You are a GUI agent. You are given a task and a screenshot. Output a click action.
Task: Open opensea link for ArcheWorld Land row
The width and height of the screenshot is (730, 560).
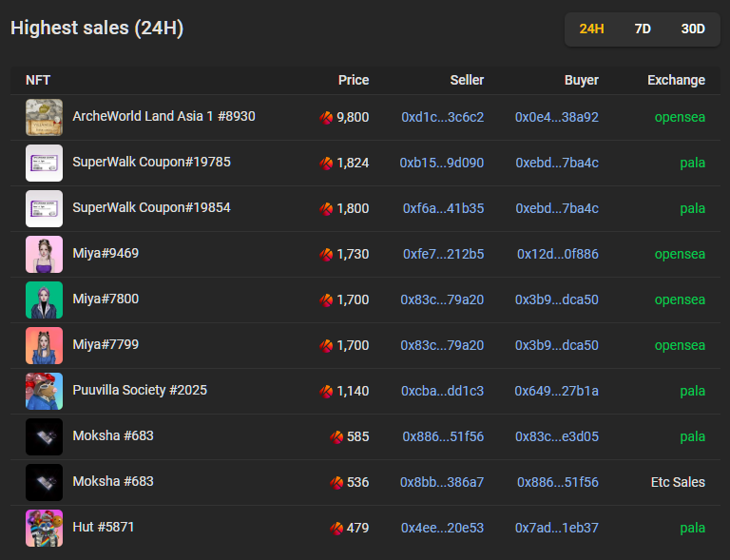click(680, 117)
